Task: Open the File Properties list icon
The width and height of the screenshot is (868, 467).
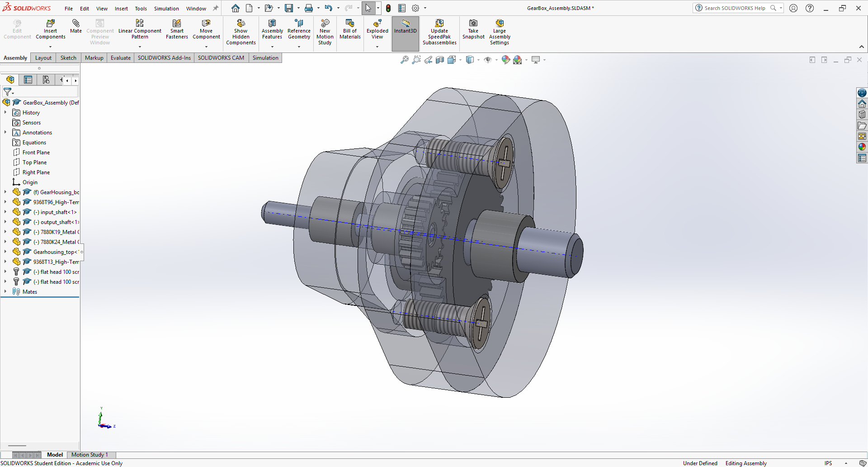Action: click(402, 8)
